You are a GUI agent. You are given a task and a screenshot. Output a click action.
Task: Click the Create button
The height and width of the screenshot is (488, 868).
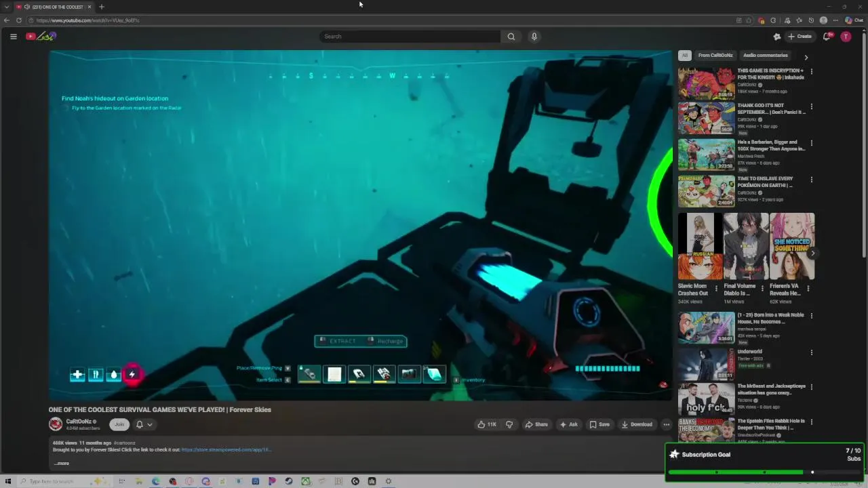(x=800, y=37)
